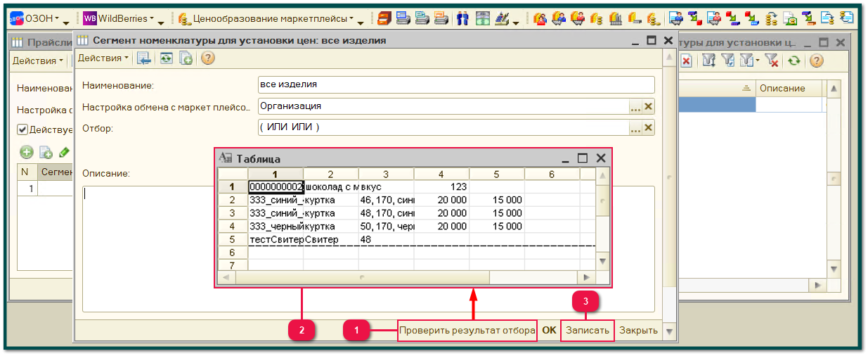The width and height of the screenshot is (868, 356).
Task: Select cell 0000000002 in Таблица
Action: pos(276,186)
